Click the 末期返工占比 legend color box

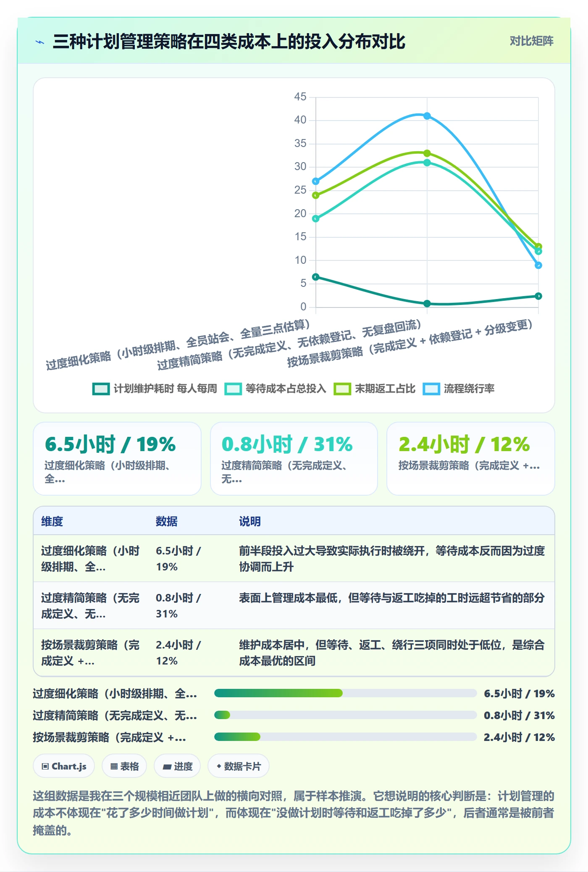tap(342, 389)
